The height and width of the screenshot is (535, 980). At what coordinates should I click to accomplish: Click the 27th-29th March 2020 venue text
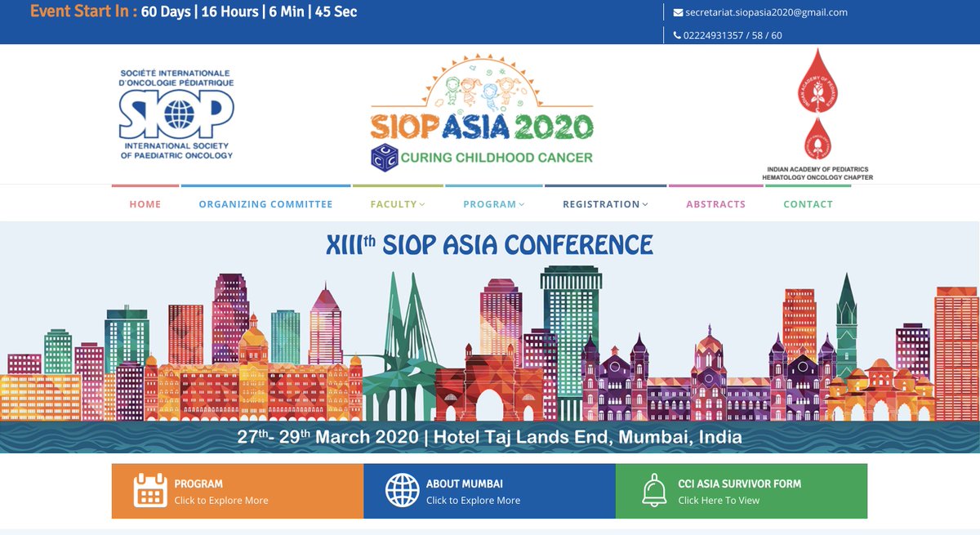pyautogui.click(x=490, y=437)
